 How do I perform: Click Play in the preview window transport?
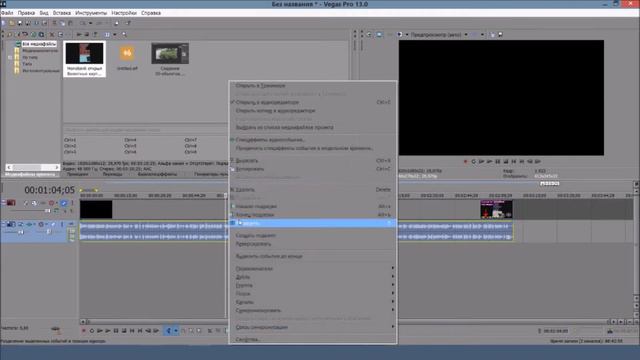point(489,162)
